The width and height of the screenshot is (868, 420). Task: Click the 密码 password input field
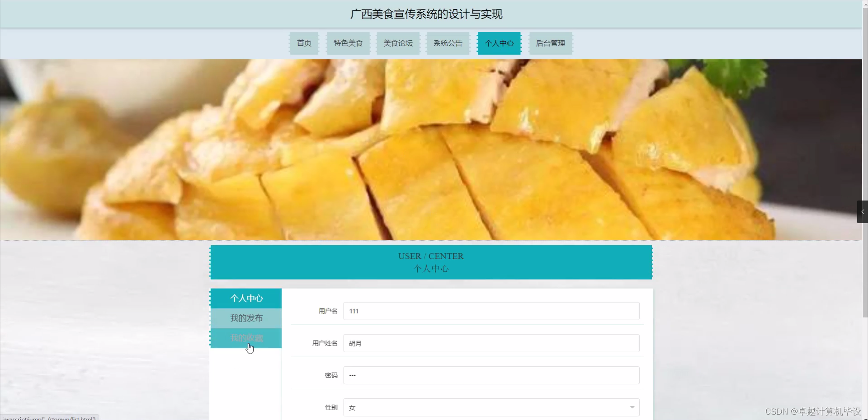(491, 375)
